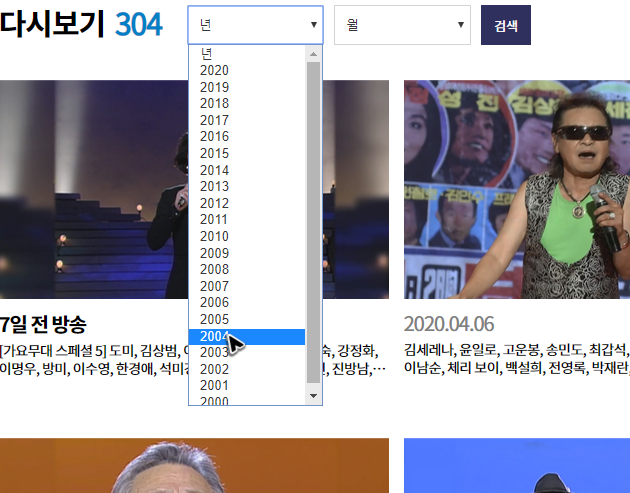The height and width of the screenshot is (493, 630).
Task: Select year 2001 from the list
Action: click(247, 385)
